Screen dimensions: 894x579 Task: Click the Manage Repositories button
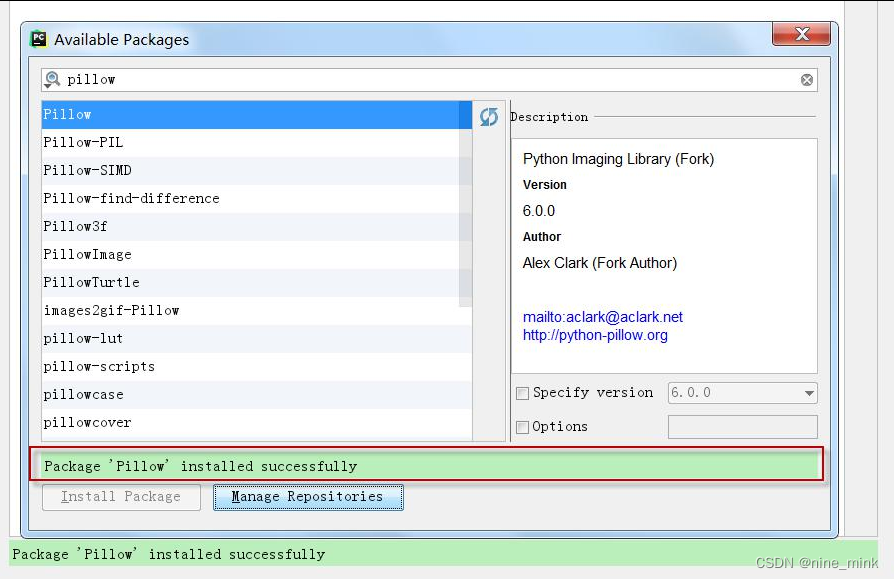(308, 497)
